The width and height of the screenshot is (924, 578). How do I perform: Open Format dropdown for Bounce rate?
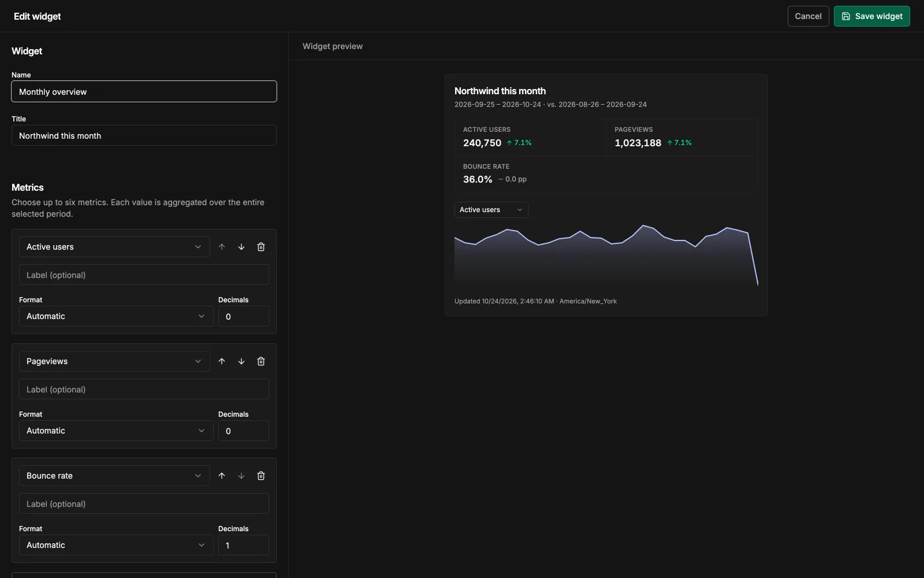point(116,545)
